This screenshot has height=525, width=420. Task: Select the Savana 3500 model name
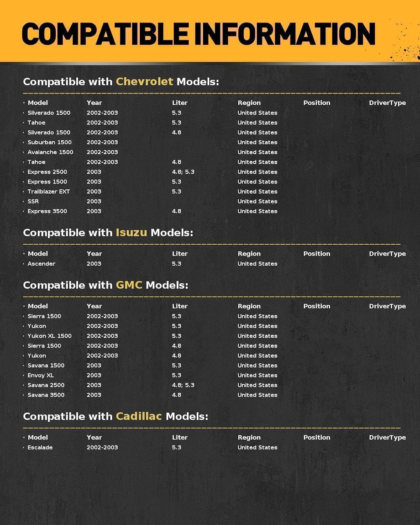coord(46,394)
